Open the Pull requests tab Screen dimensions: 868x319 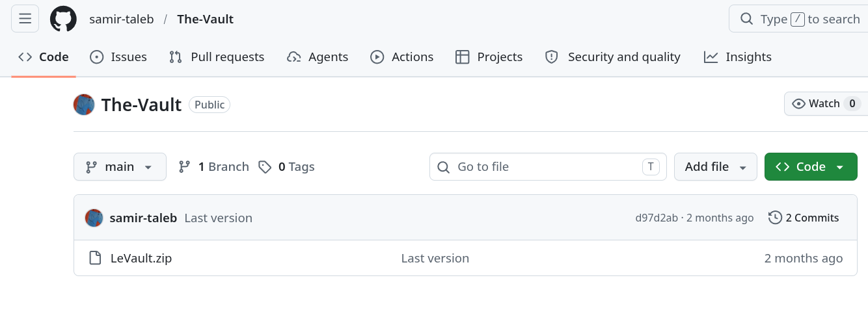point(217,57)
